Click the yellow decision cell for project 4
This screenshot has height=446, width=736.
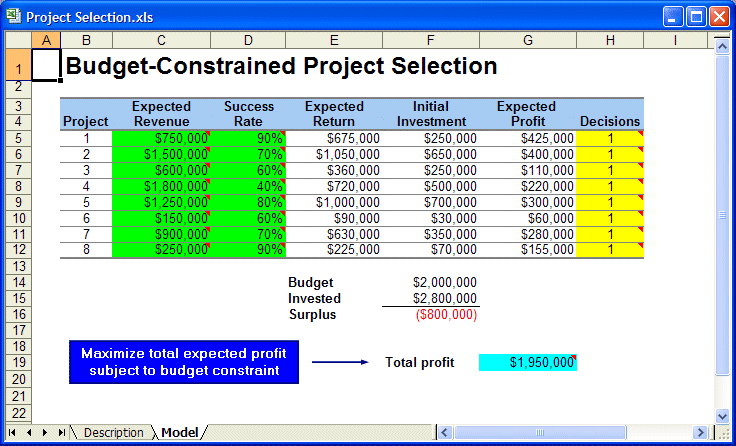coord(610,186)
